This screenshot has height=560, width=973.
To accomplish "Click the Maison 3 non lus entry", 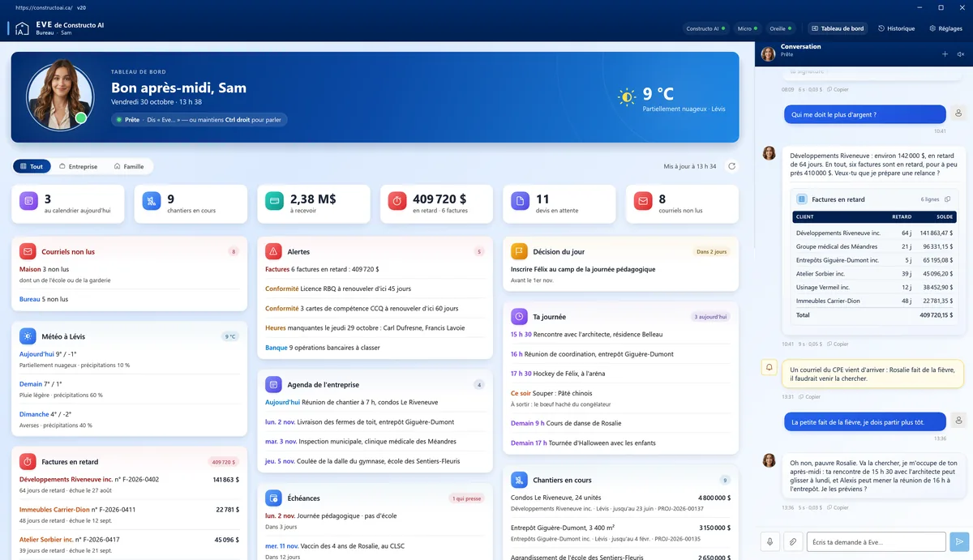I will pyautogui.click(x=129, y=274).
